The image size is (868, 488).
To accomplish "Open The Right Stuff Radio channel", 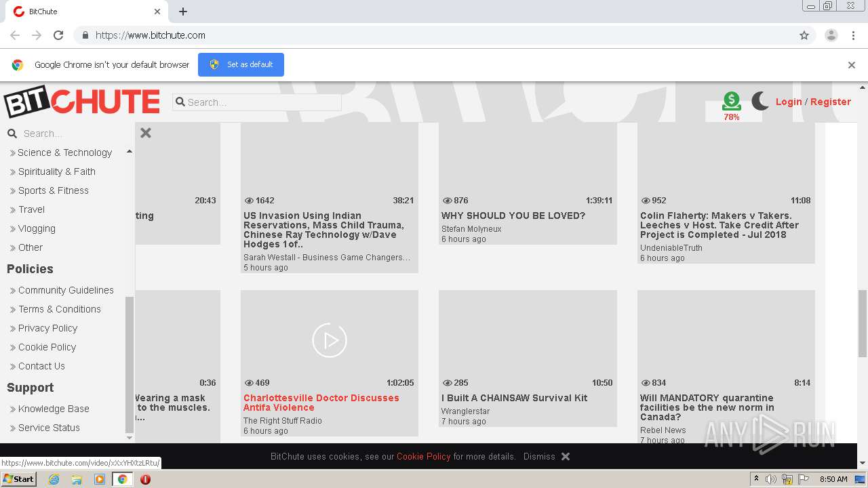I will [283, 421].
